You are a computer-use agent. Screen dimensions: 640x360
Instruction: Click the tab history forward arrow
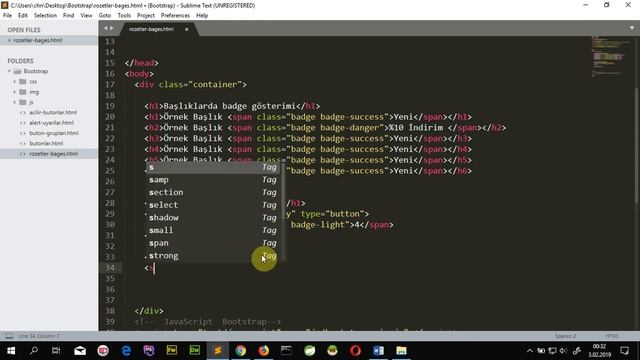tap(112, 28)
